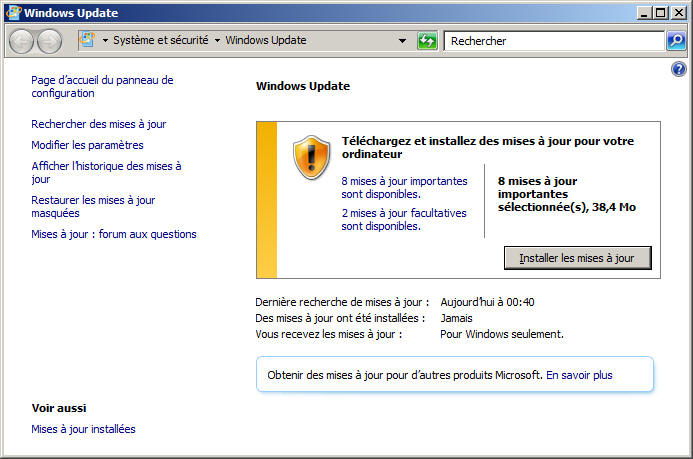Click the 'Voir aussi' section heading
The image size is (693, 459).
coord(59,408)
